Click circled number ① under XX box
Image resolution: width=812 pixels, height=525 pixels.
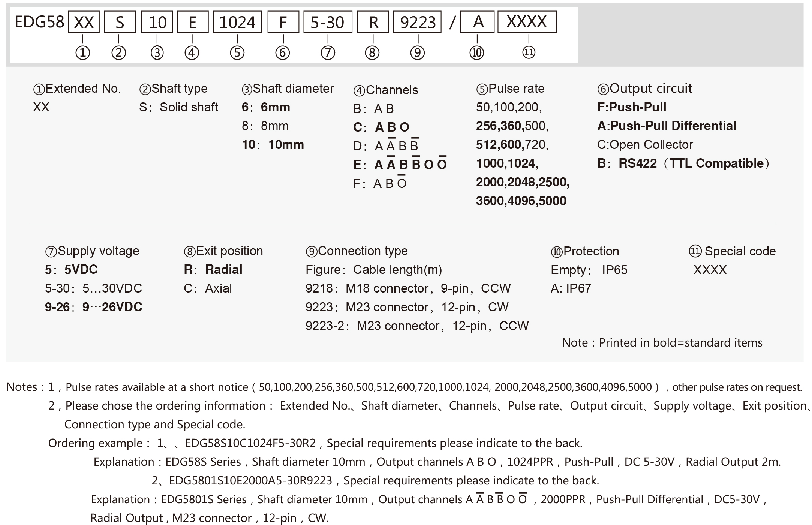83,52
